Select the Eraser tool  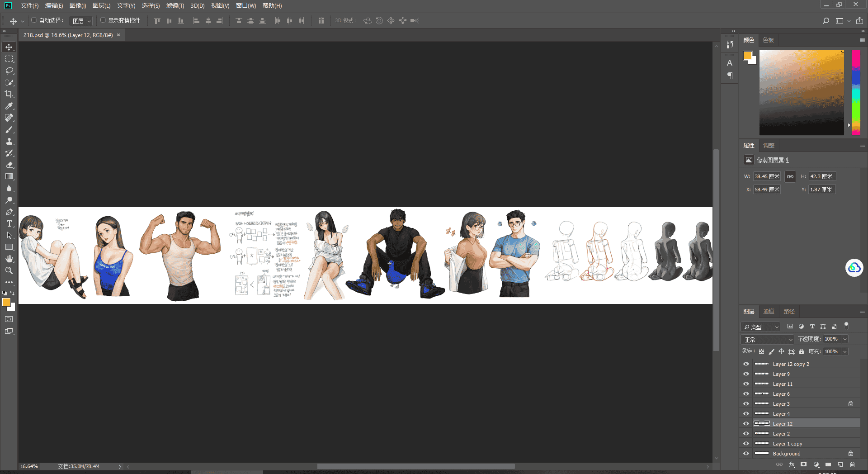click(x=9, y=165)
